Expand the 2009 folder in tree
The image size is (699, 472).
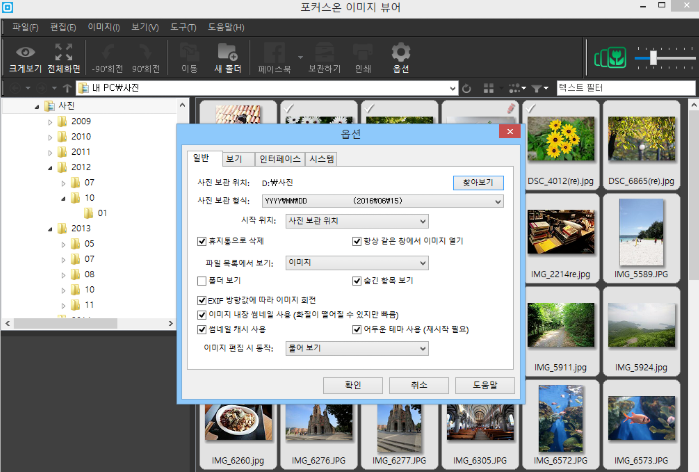50,122
